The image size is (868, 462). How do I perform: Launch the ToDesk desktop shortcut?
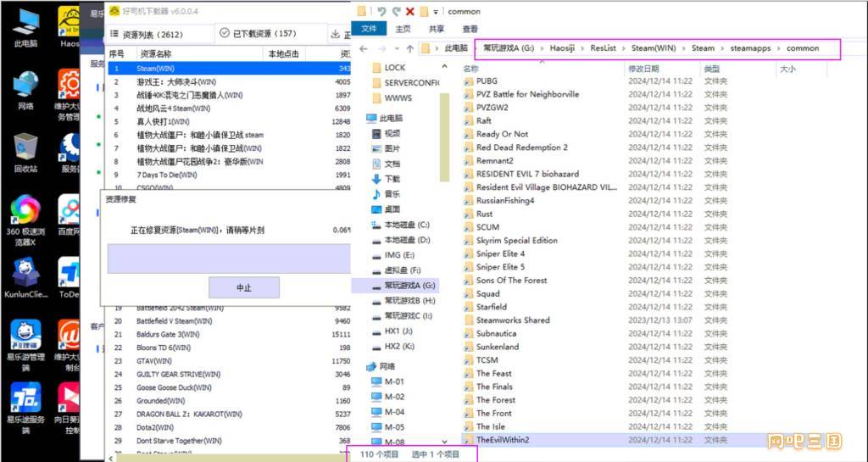point(70,278)
